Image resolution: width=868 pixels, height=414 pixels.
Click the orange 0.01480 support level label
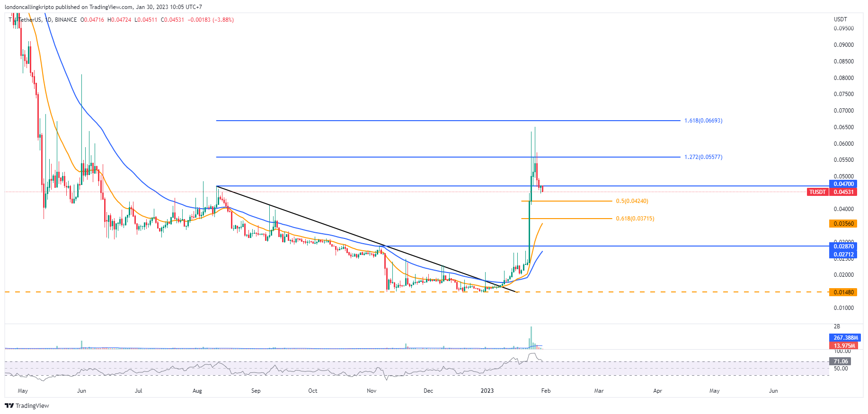click(843, 292)
